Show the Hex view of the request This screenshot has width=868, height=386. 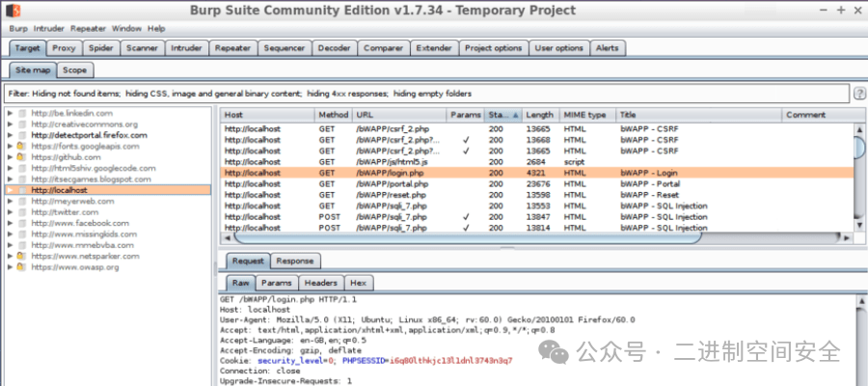tap(358, 283)
